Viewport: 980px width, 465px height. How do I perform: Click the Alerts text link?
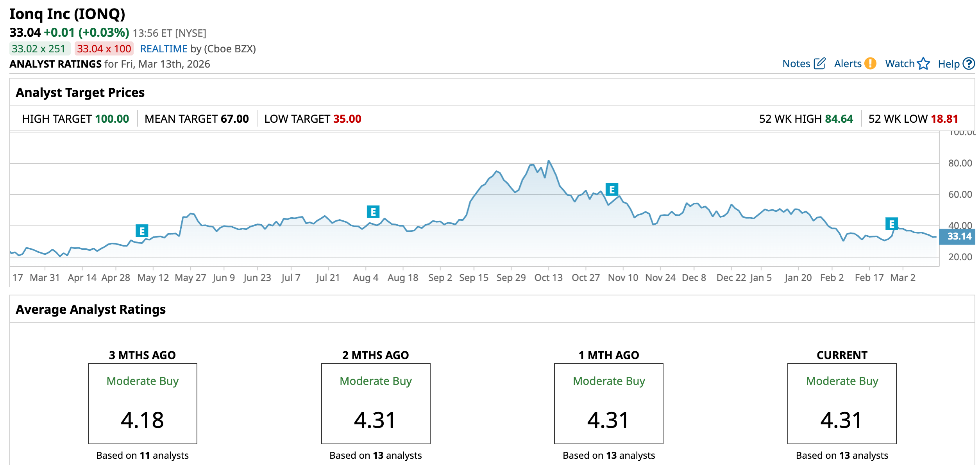click(848, 64)
